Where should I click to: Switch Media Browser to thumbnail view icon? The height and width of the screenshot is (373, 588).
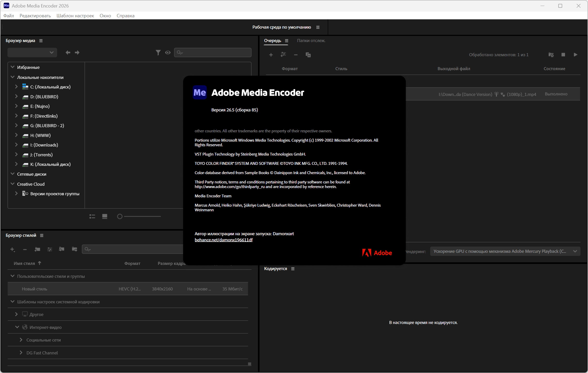tap(105, 216)
